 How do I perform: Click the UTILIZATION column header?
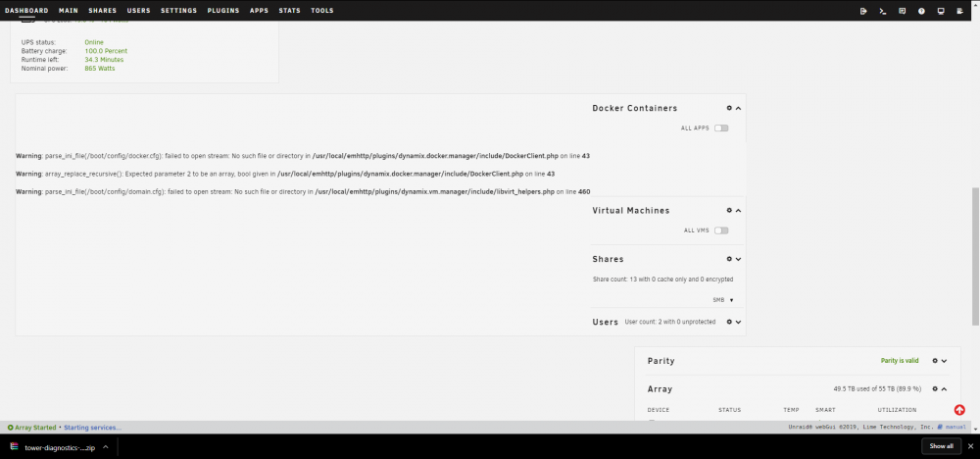897,410
